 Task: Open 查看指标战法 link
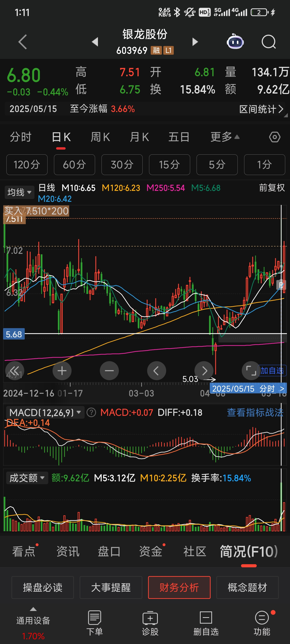[x=255, y=412]
